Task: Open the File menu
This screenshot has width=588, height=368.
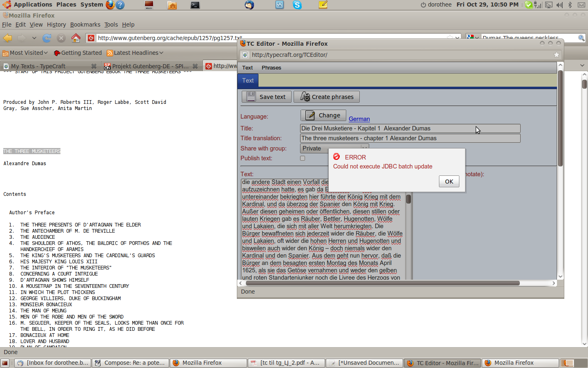Action: 7,25
